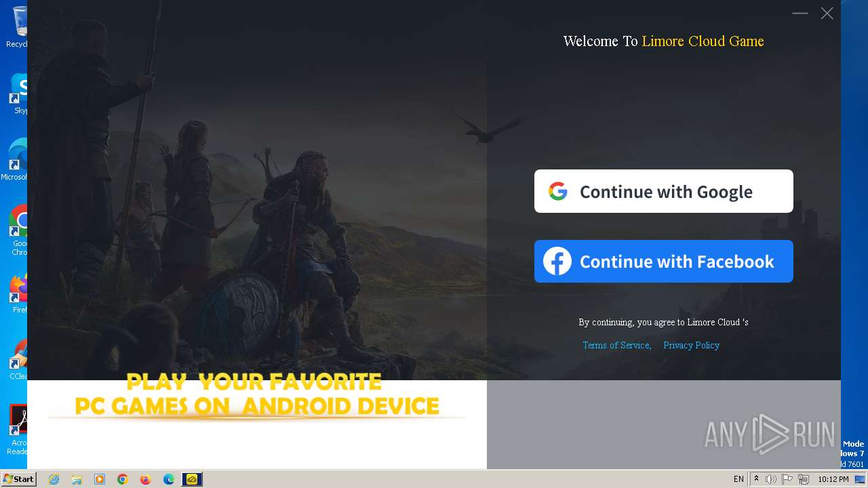Launch Microsoft Edge from the taskbar
This screenshot has width=868, height=488.
tap(169, 479)
